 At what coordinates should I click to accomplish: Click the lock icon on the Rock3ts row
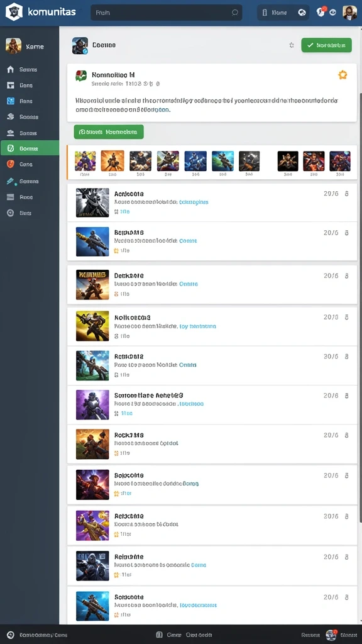(x=346, y=435)
